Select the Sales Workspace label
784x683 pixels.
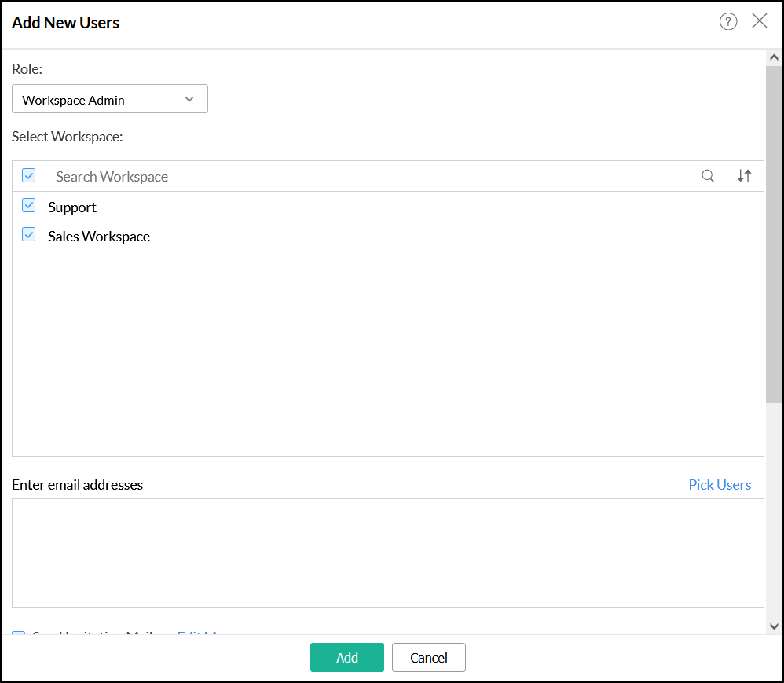[99, 237]
